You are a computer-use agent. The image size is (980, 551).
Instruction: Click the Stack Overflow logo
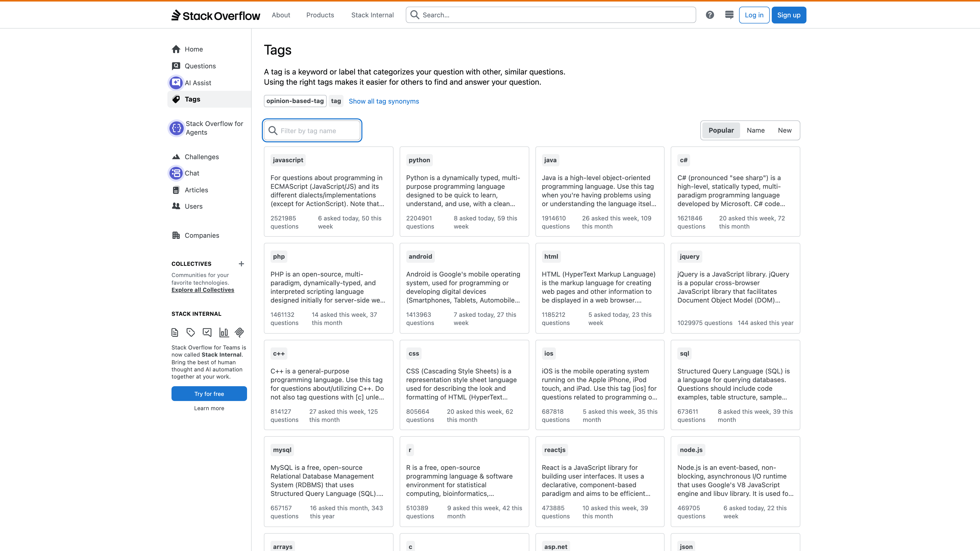216,15
